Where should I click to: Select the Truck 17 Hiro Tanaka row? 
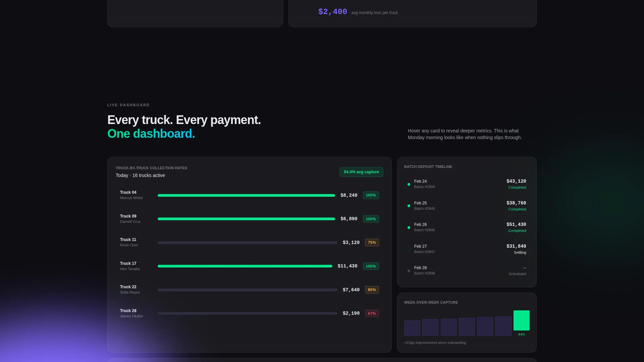(249, 266)
